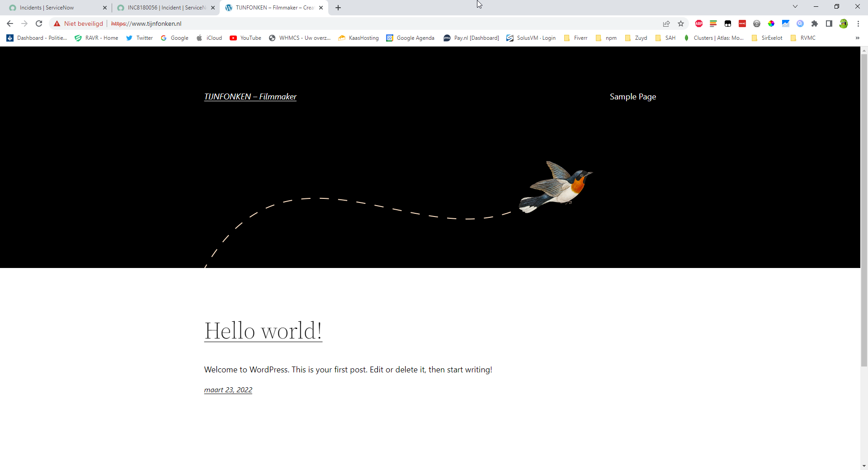This screenshot has height=470, width=868.
Task: Open the Chrome three-dot menu
Action: 858,23
